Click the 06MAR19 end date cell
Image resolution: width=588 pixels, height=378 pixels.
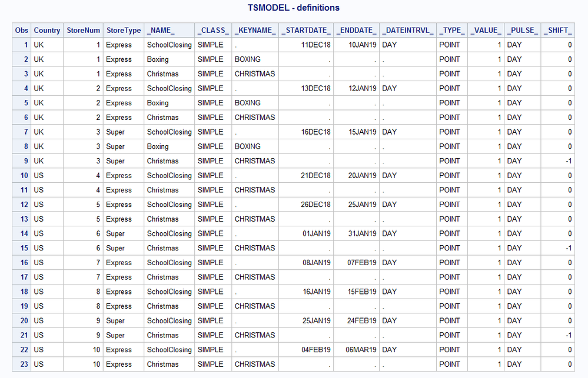tap(362, 350)
